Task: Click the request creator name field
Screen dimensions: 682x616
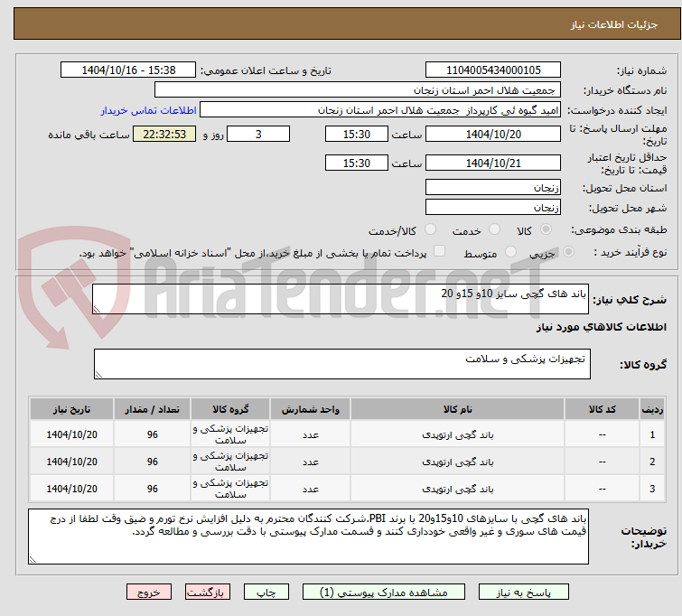Action: [380, 110]
